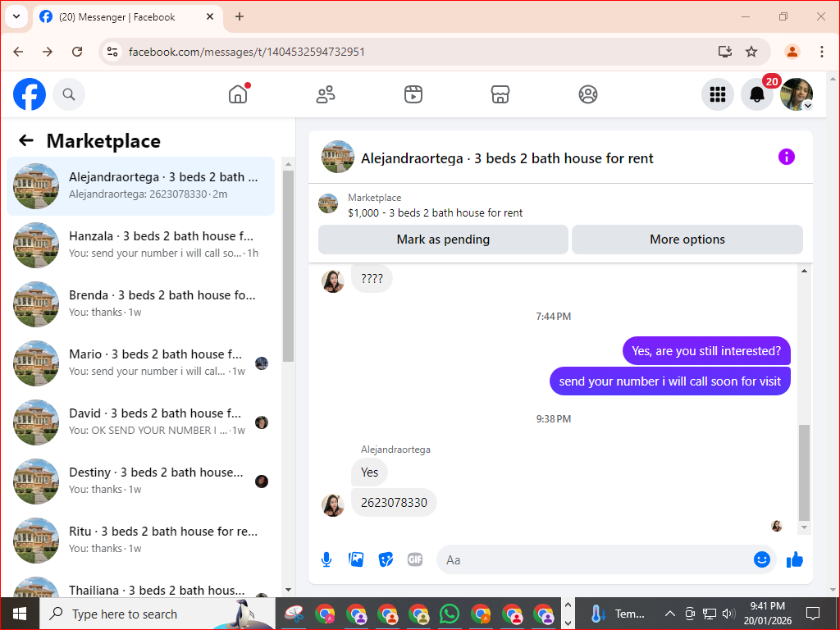Open the emoji picker smiley icon
Image resolution: width=840 pixels, height=630 pixels.
tap(762, 559)
